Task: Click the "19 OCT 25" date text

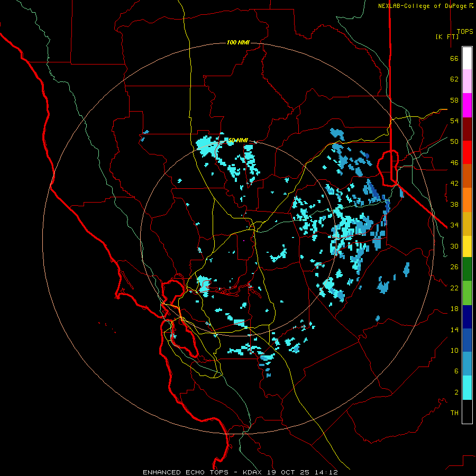Action: click(288, 472)
